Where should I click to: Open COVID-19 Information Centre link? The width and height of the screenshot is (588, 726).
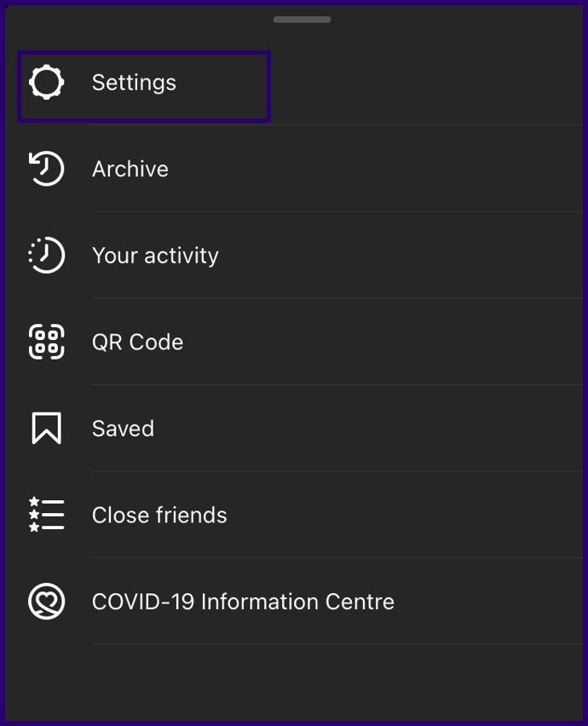click(243, 602)
